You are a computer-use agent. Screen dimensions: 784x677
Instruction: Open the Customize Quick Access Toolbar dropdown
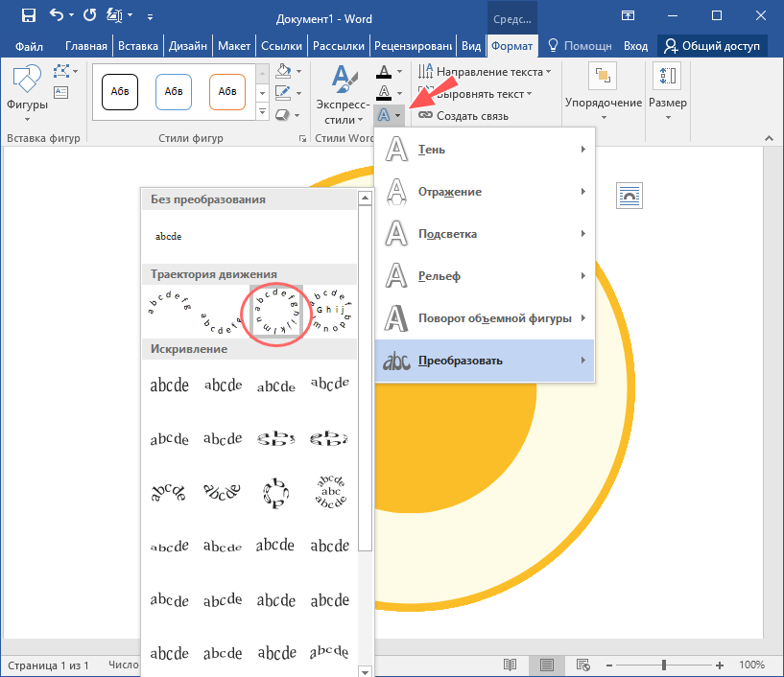pos(150,17)
